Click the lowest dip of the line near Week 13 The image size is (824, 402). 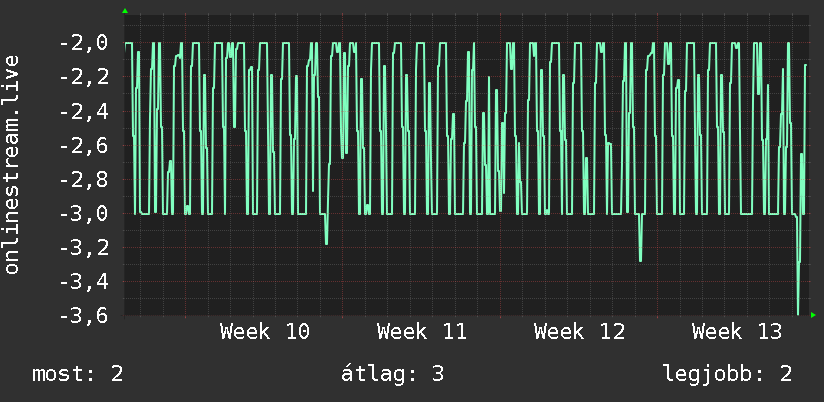click(798, 313)
